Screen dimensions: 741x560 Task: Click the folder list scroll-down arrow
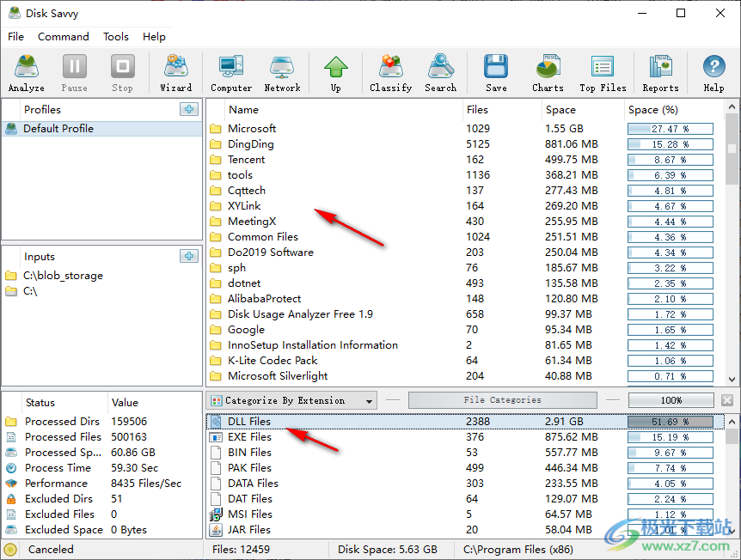(732, 379)
